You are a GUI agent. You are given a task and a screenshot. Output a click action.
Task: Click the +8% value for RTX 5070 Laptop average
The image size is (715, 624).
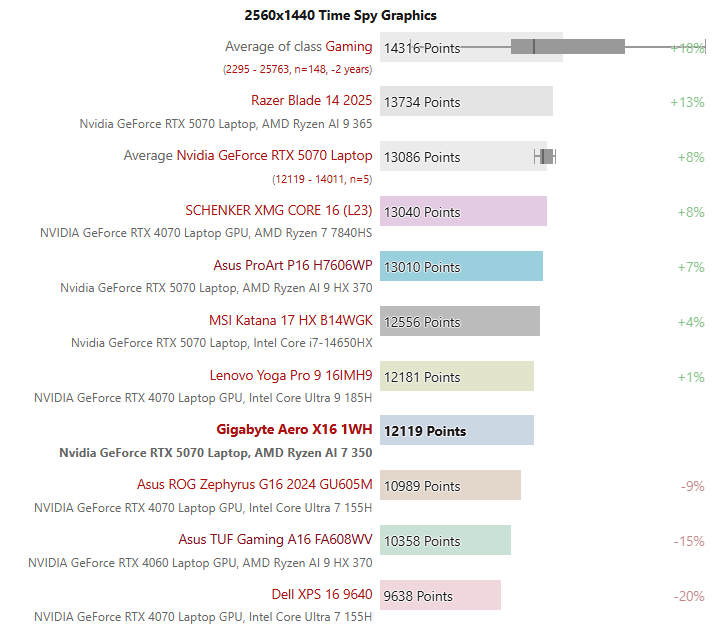[x=691, y=157]
